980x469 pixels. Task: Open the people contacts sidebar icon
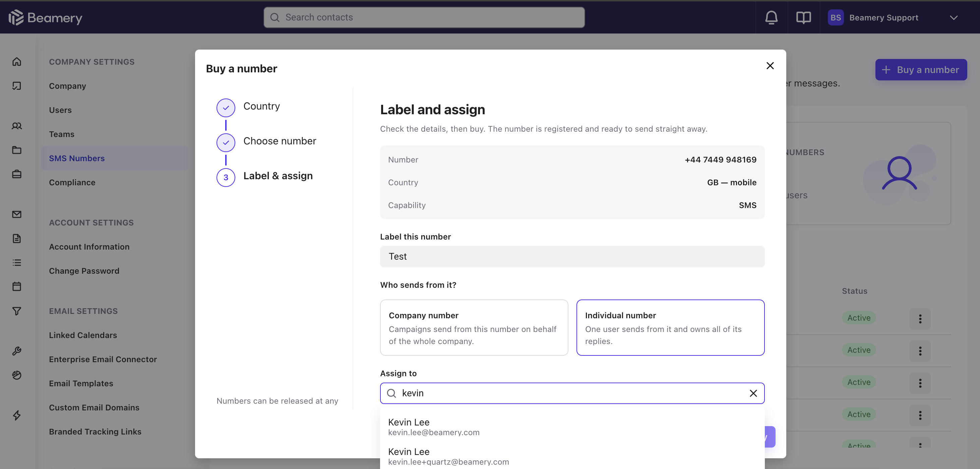17,126
